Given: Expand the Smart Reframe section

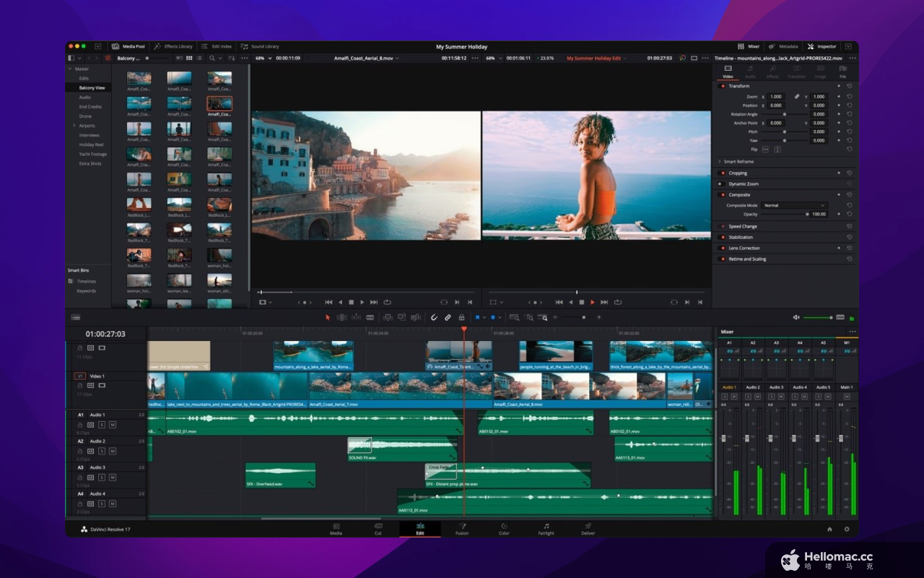Looking at the screenshot, I should [x=720, y=162].
